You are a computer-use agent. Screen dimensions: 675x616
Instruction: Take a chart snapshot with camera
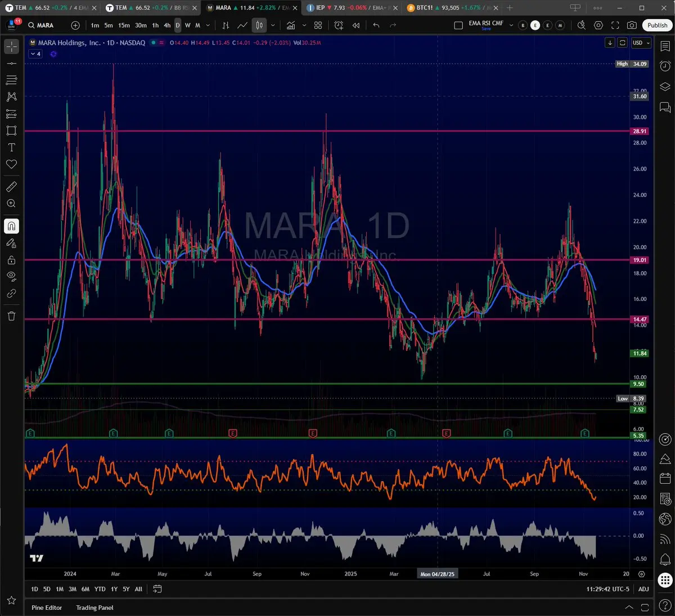coord(632,25)
